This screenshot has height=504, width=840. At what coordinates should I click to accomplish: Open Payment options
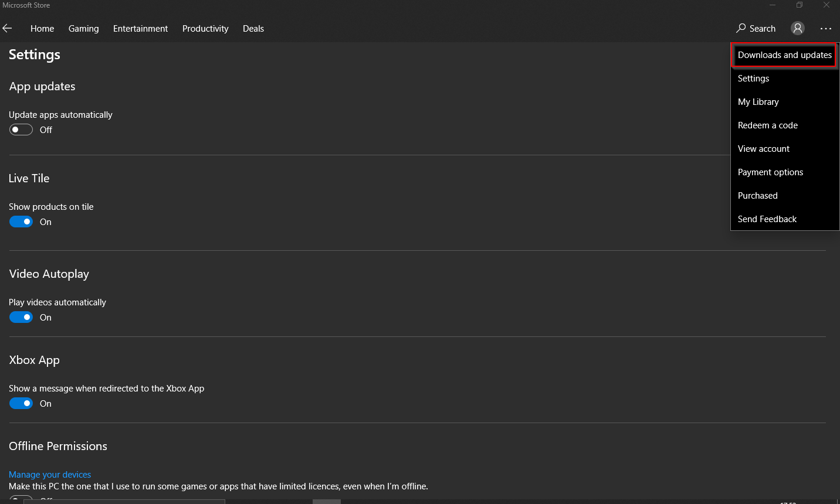click(785, 172)
